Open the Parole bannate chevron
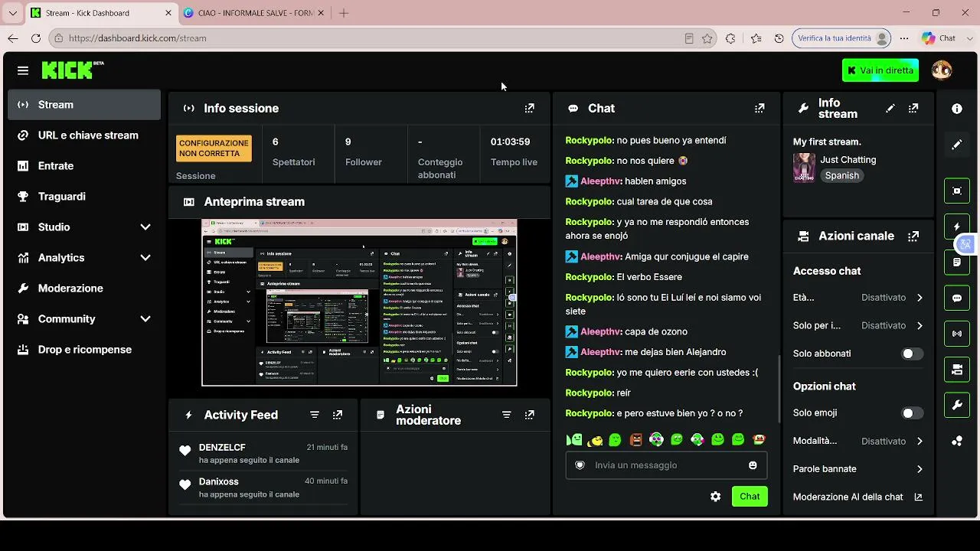This screenshot has width=980, height=551. (x=920, y=469)
